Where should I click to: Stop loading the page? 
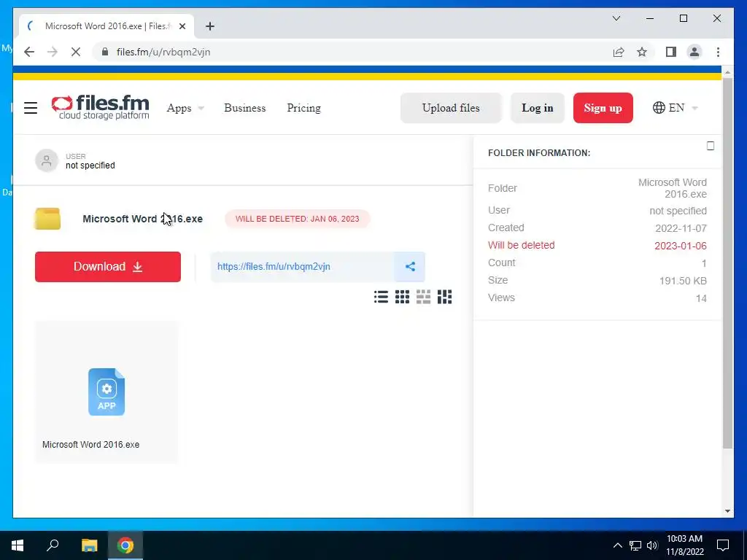[x=76, y=52]
